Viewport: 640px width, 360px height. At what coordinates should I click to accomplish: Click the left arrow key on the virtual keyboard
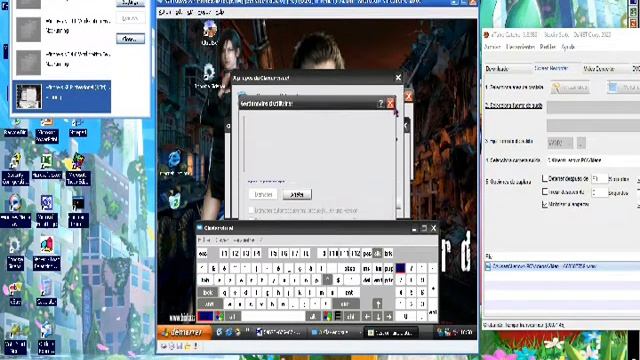tap(367, 316)
